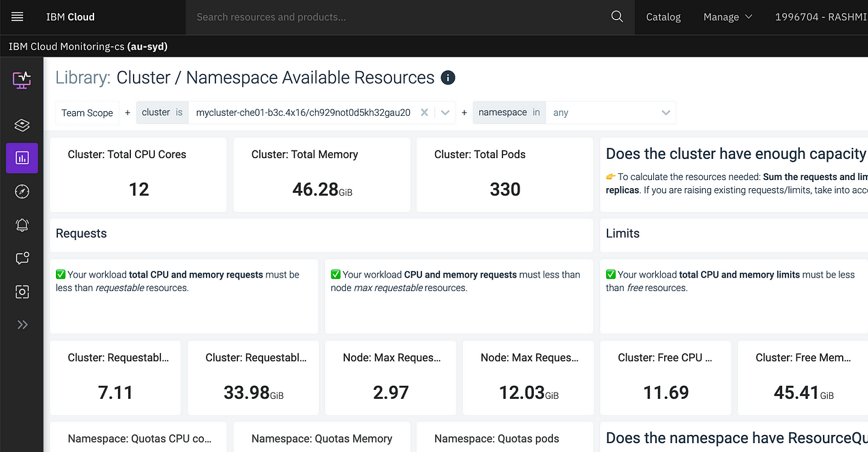Click the plus between Team Scope and cluster
Screen dimensions: 868x452
click(x=128, y=112)
